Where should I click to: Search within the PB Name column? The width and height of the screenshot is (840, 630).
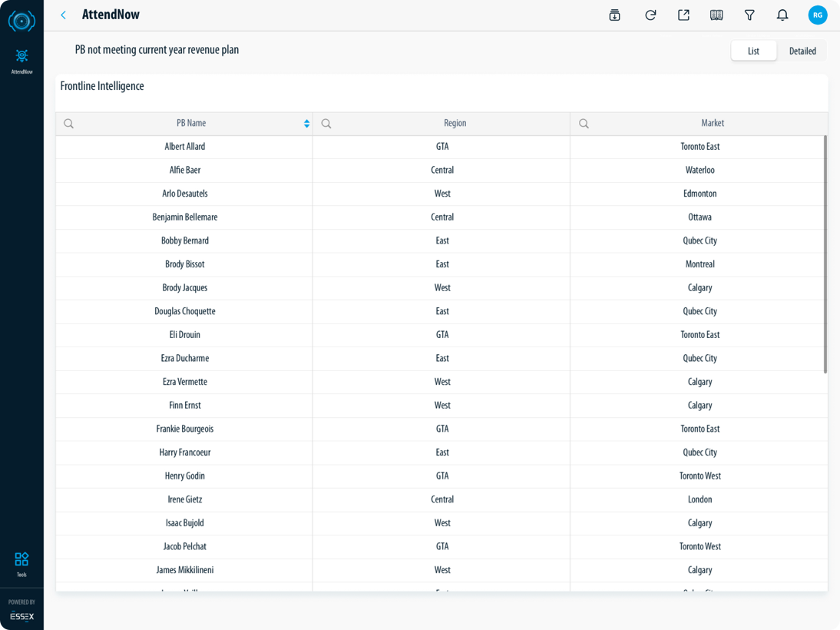click(x=69, y=124)
